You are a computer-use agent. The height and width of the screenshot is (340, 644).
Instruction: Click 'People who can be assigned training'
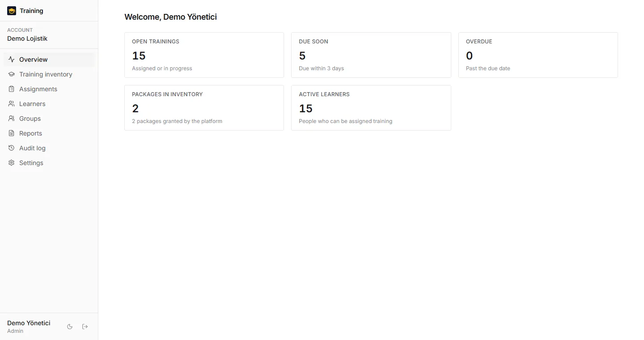(x=346, y=121)
